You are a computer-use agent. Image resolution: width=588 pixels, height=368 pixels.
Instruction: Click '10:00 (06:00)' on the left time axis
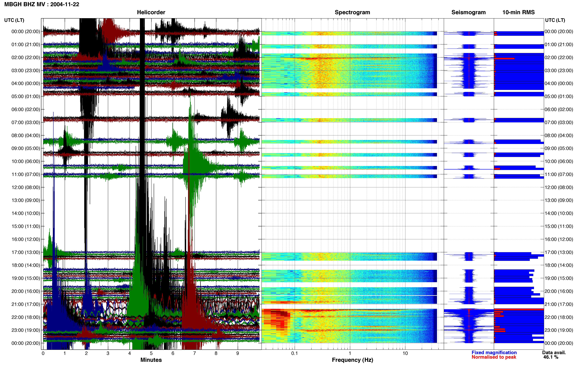tap(26, 161)
